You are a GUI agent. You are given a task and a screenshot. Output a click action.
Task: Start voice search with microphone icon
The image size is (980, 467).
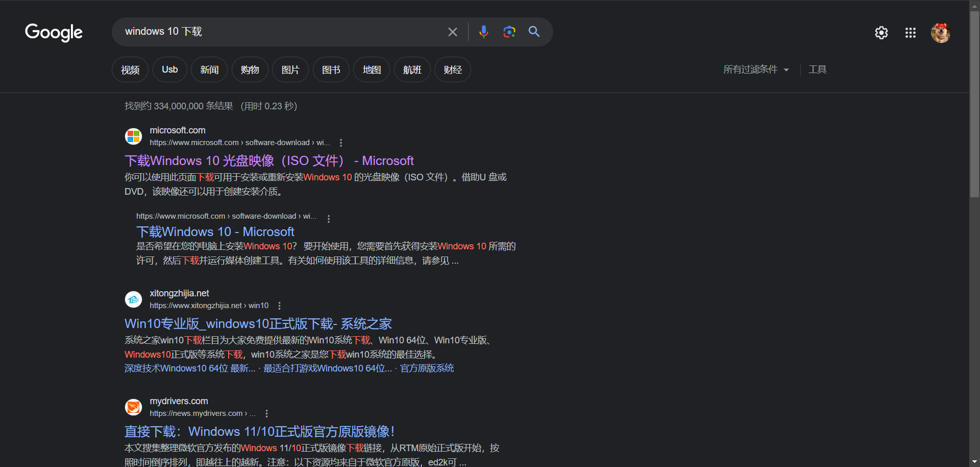tap(483, 32)
